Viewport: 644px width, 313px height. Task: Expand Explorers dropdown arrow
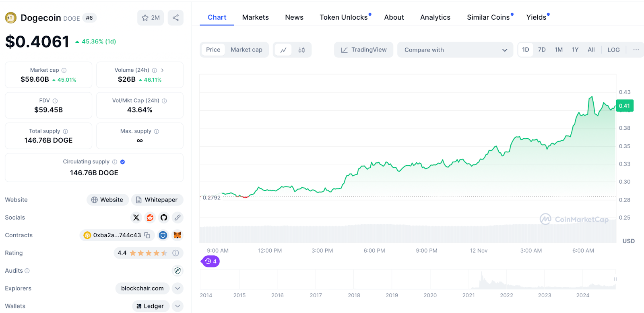(178, 288)
